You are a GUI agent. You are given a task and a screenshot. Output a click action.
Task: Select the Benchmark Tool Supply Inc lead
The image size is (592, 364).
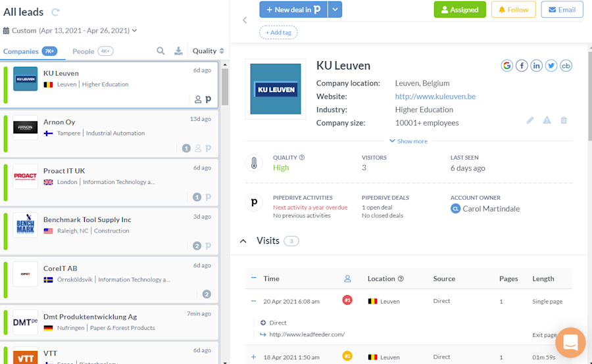click(109, 231)
